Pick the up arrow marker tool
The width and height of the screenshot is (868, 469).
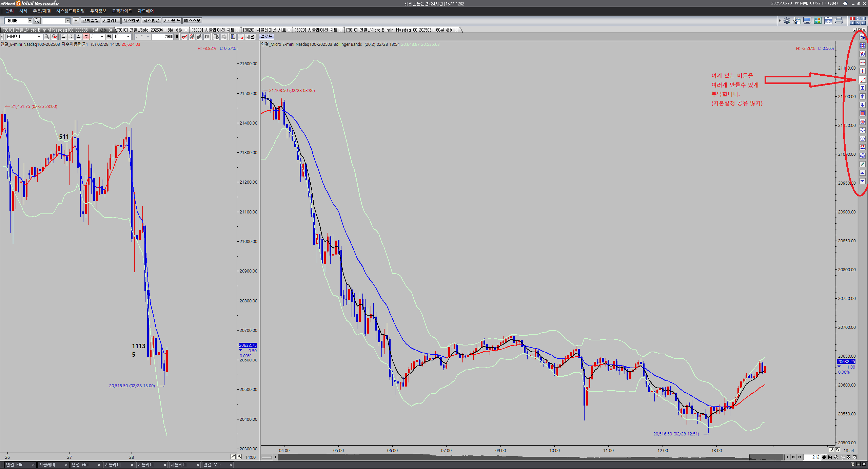863,96
